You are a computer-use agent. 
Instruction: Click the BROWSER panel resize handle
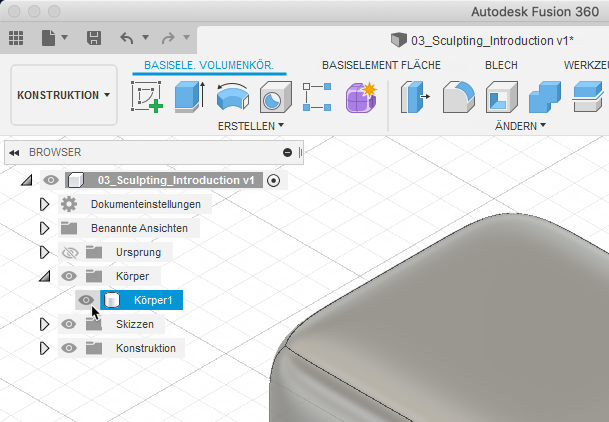301,153
